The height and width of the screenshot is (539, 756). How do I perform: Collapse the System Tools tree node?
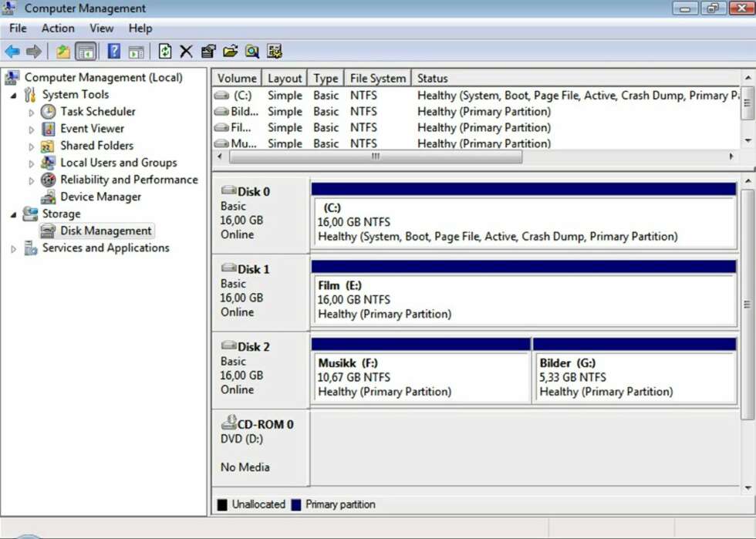[x=14, y=96]
